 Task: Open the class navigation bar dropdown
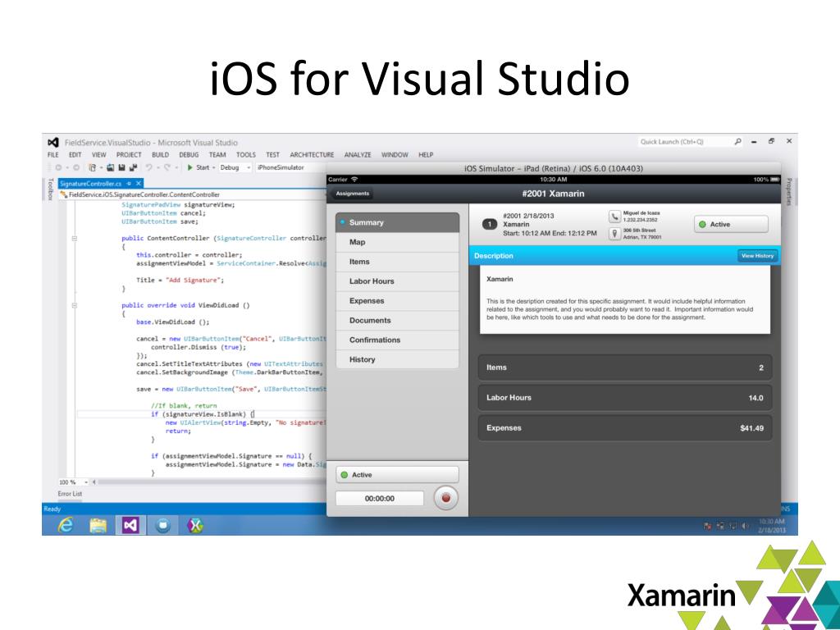[193, 194]
